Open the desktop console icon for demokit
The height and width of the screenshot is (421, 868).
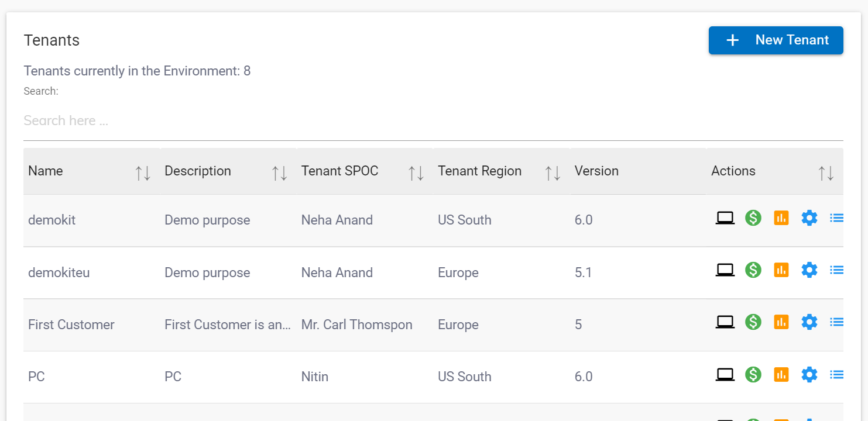(x=725, y=218)
